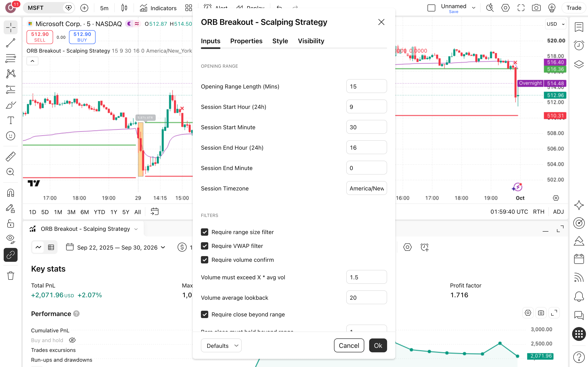
Task: Select the trend line drawing tool
Action: point(10,43)
